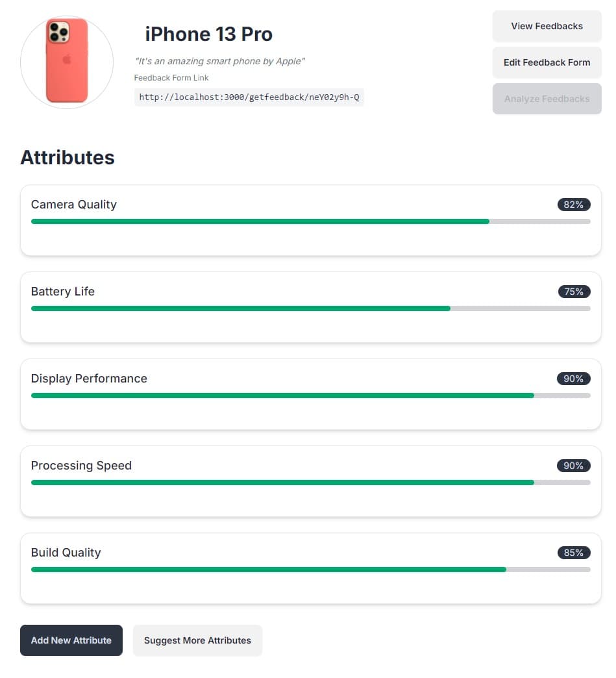This screenshot has height=678, width=616.
Task: Click Suggest More Attributes button
Action: 197,640
